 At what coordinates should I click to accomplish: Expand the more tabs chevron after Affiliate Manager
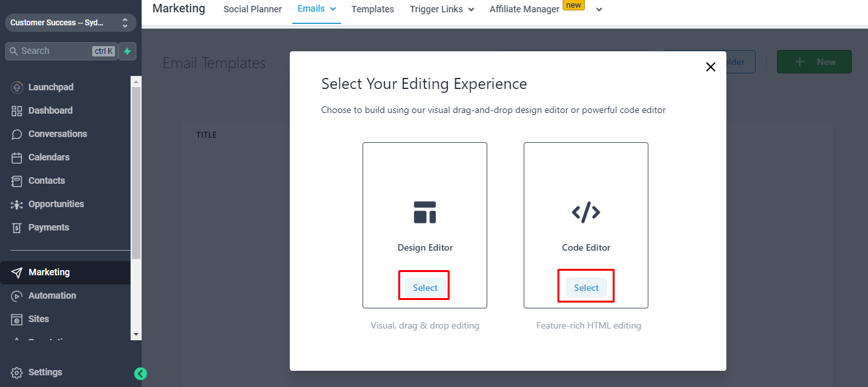[x=599, y=10]
